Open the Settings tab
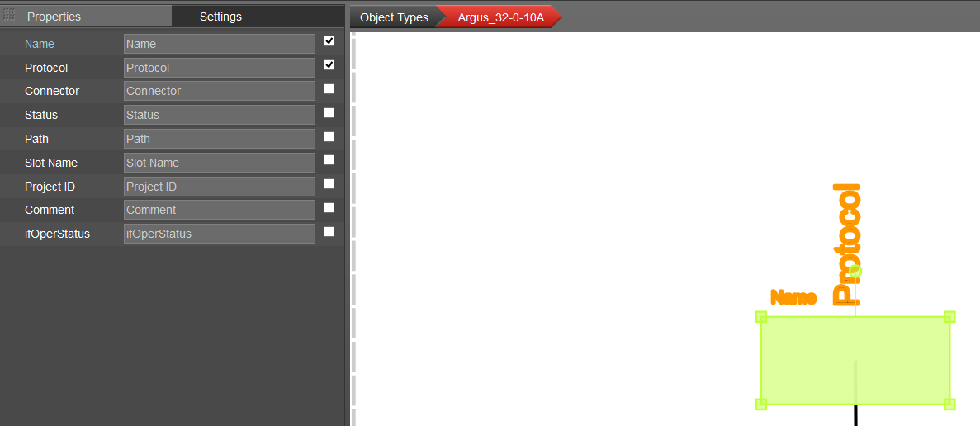 [220, 17]
